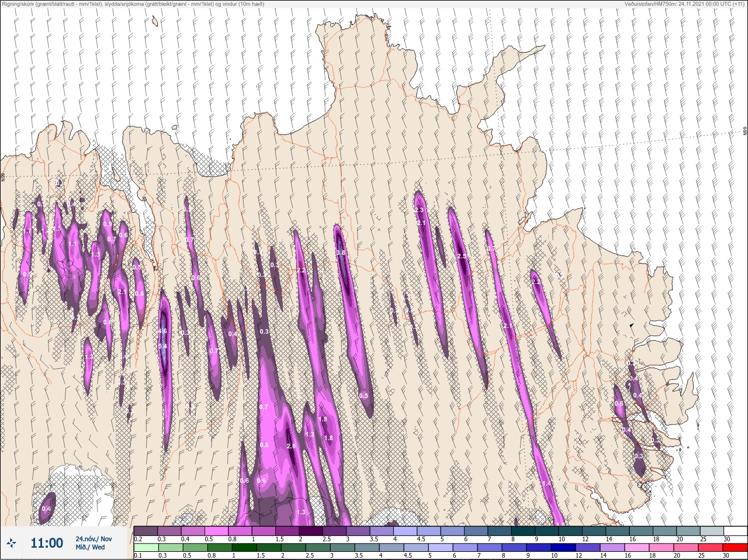Click the Veðurstofan compass logo icon

click(11, 543)
